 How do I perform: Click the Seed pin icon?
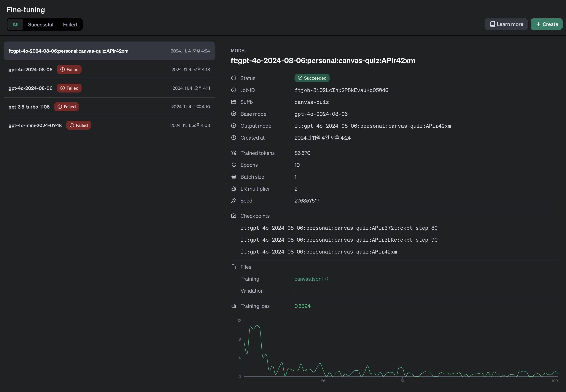click(x=234, y=200)
